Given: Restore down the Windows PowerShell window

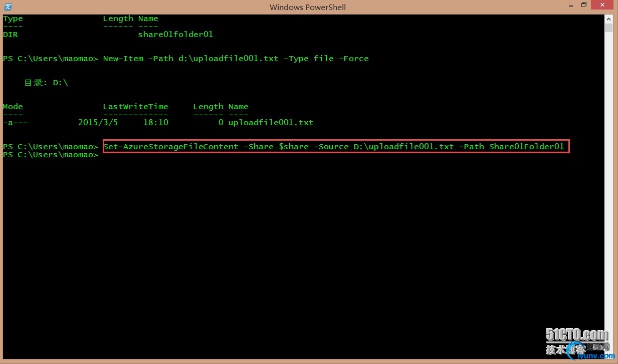Looking at the screenshot, I should point(583,5).
